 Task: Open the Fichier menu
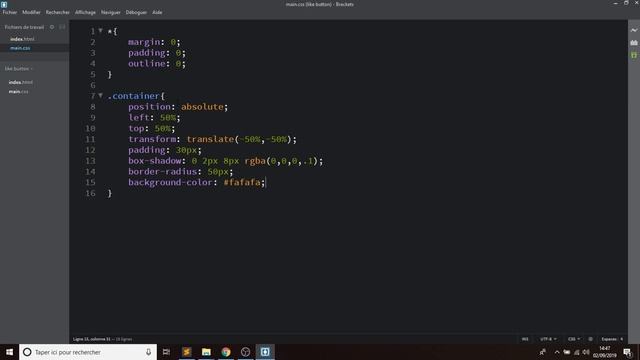(10, 12)
